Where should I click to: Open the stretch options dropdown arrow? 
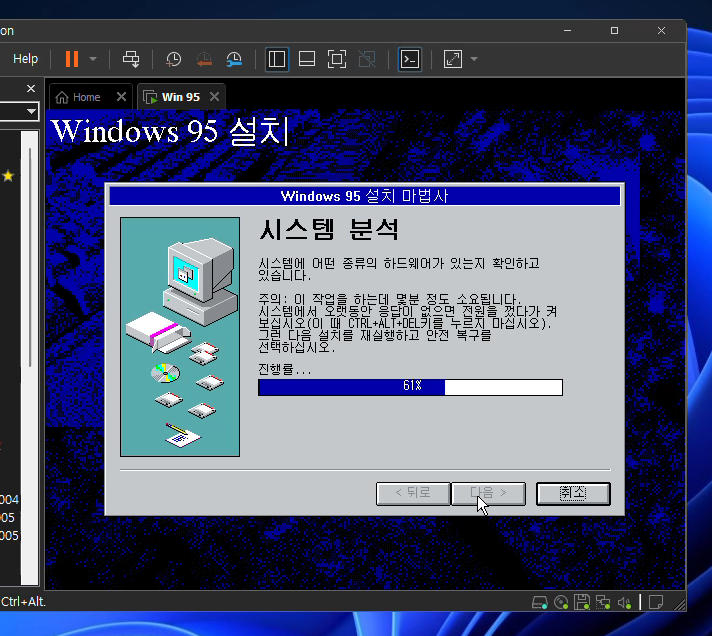tap(474, 59)
